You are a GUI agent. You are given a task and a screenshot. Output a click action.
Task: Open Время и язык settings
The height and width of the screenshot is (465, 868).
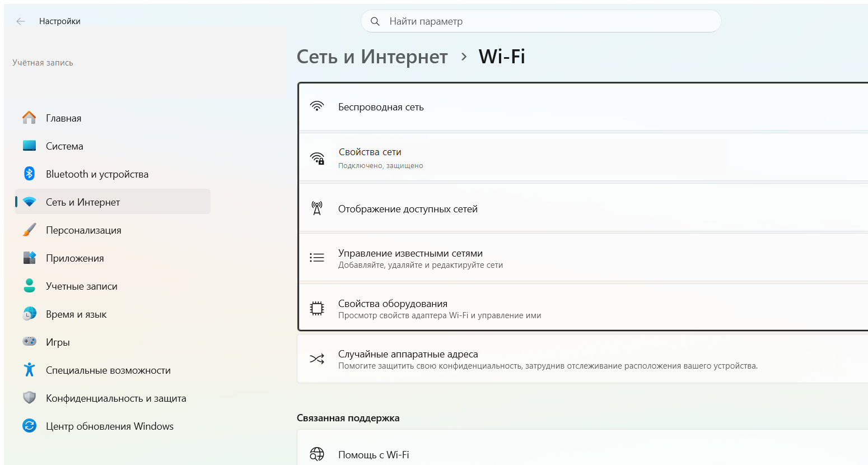(113, 314)
